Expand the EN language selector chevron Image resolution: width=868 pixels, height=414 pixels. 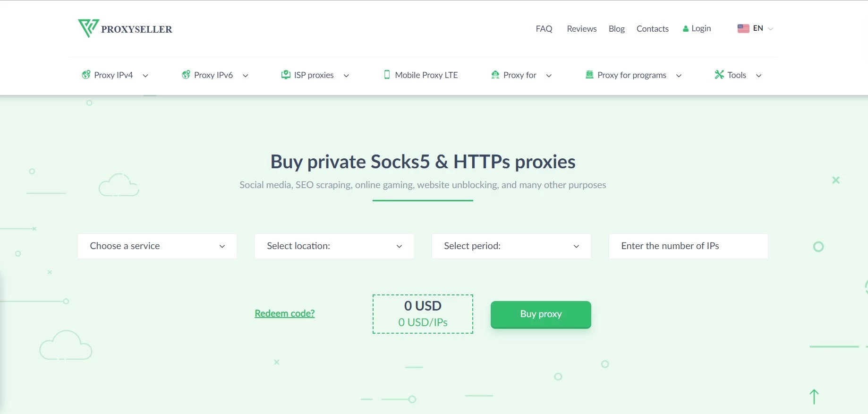coord(771,29)
